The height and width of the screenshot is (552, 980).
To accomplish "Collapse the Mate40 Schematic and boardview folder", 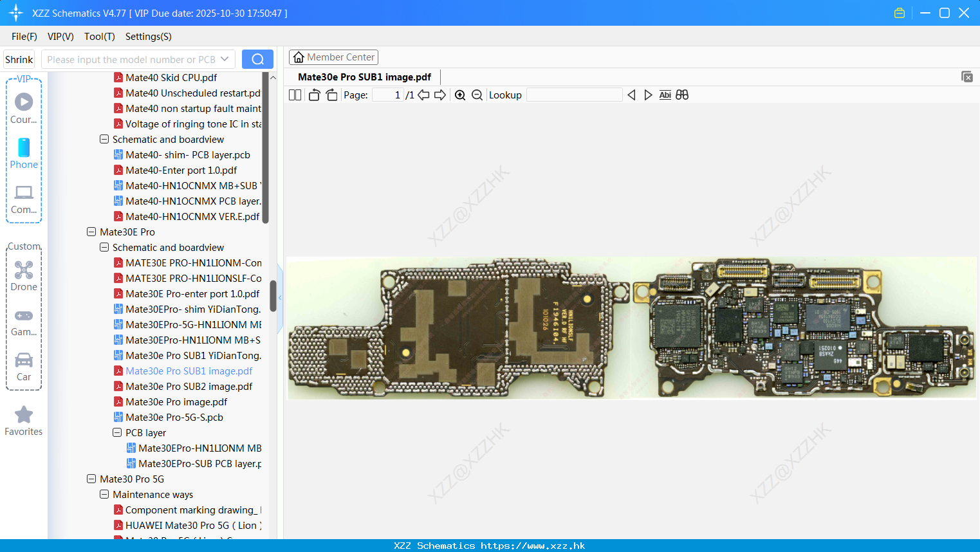I will pos(104,139).
